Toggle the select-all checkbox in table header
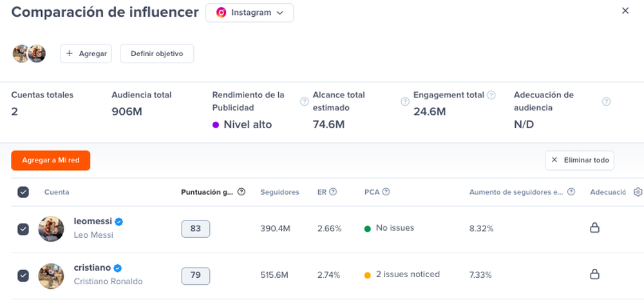Image resolution: width=644 pixels, height=301 pixels. [x=23, y=192]
